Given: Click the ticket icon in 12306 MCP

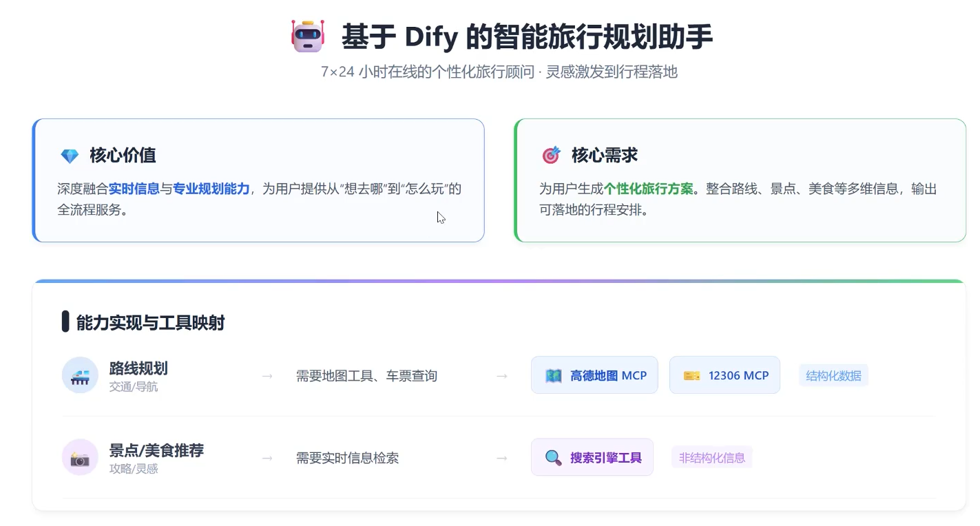Looking at the screenshot, I should pyautogui.click(x=691, y=376).
